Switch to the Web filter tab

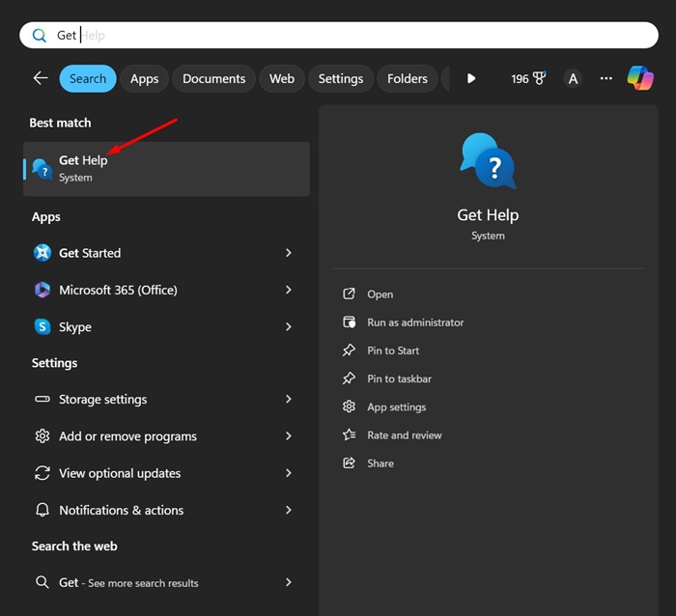pos(282,78)
